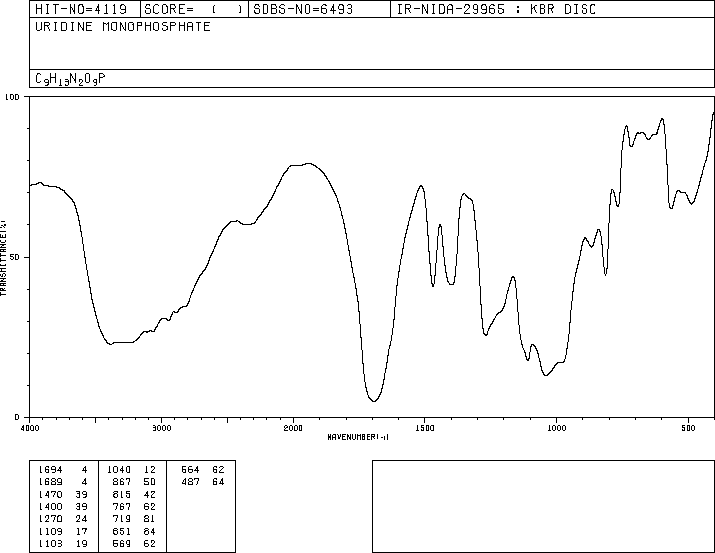Select peak value 1040 in table
715x553 pixels.
119,469
